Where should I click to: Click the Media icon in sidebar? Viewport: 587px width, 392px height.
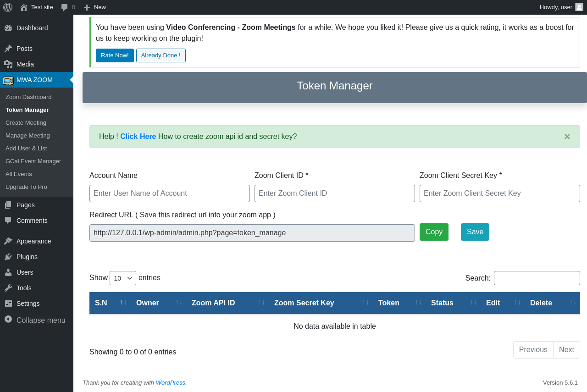pyautogui.click(x=8, y=64)
